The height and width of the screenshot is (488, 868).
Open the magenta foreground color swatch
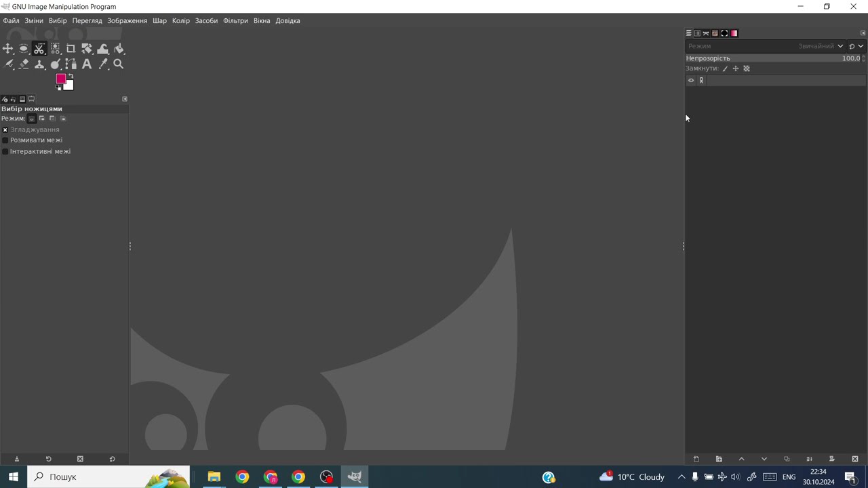(x=60, y=79)
